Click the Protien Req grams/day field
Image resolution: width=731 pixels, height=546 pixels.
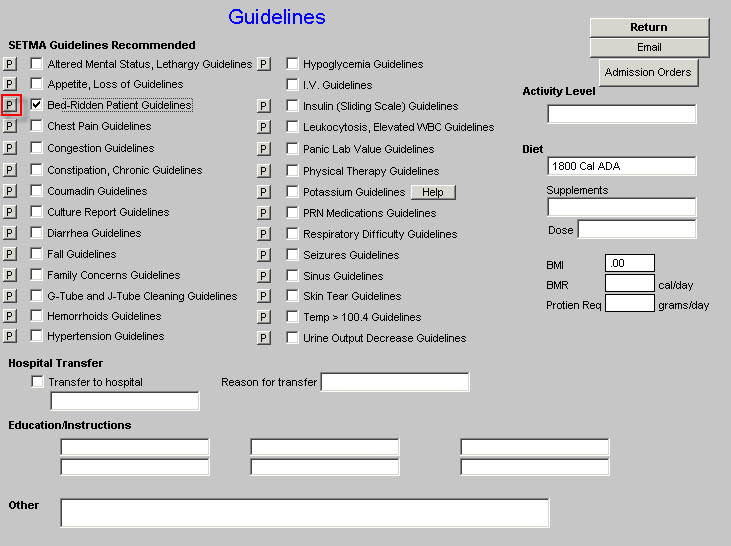click(630, 303)
